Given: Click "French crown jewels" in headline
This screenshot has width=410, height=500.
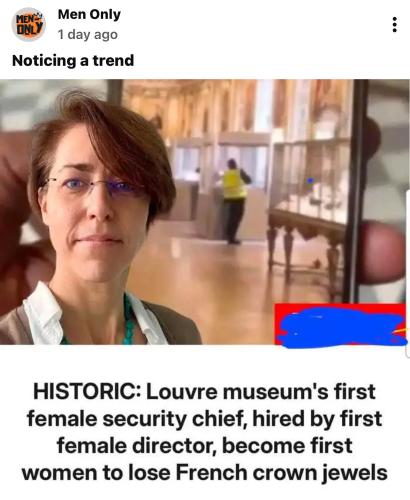Looking at the screenshot, I should [x=281, y=473].
